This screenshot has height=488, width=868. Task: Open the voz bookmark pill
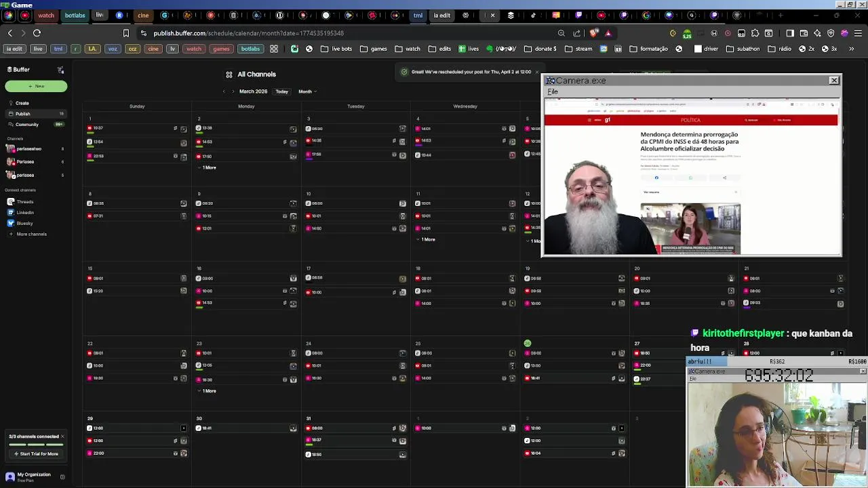112,49
